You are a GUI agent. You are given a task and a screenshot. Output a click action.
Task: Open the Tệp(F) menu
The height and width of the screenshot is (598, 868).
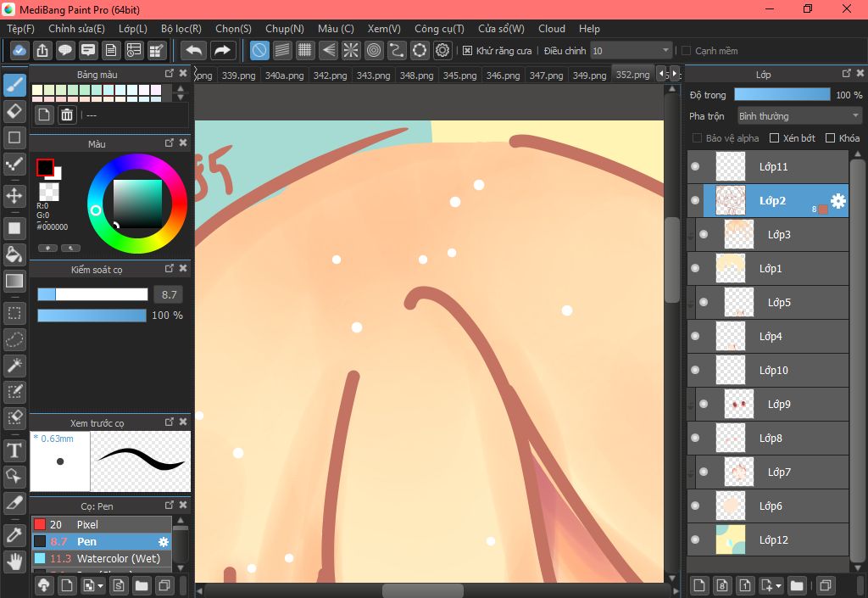pyautogui.click(x=20, y=29)
